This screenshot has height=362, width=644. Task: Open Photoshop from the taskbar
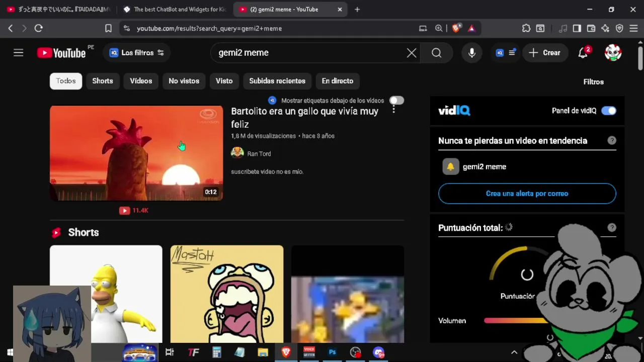point(332,352)
